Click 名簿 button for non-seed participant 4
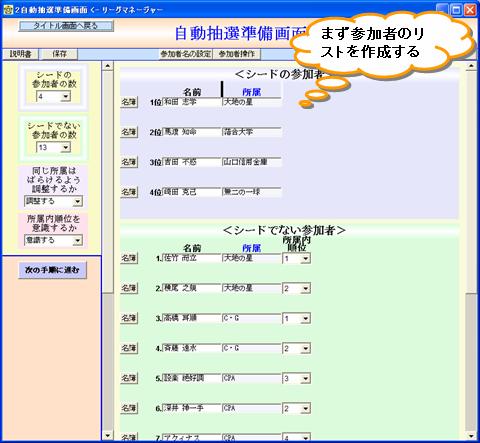This screenshot has height=443, width=480. tap(129, 348)
